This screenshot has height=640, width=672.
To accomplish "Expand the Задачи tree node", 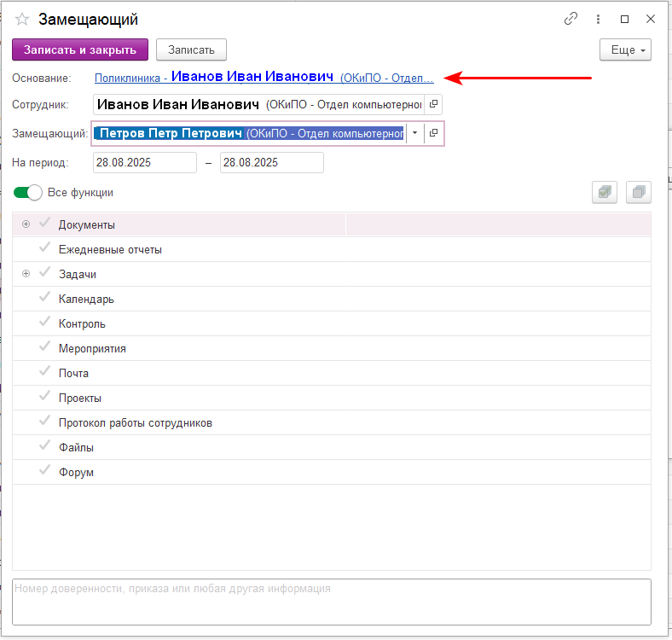I will (26, 274).
